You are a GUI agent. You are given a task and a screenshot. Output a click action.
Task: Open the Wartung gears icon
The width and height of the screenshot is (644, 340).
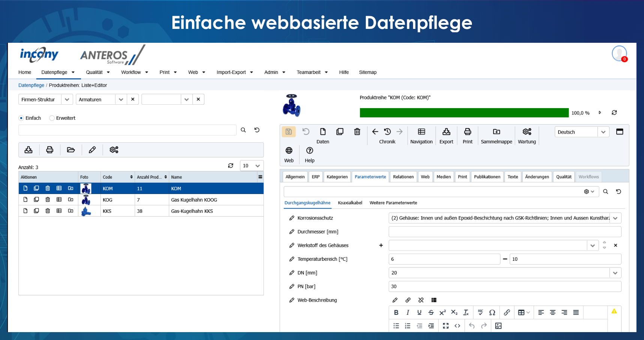527,132
